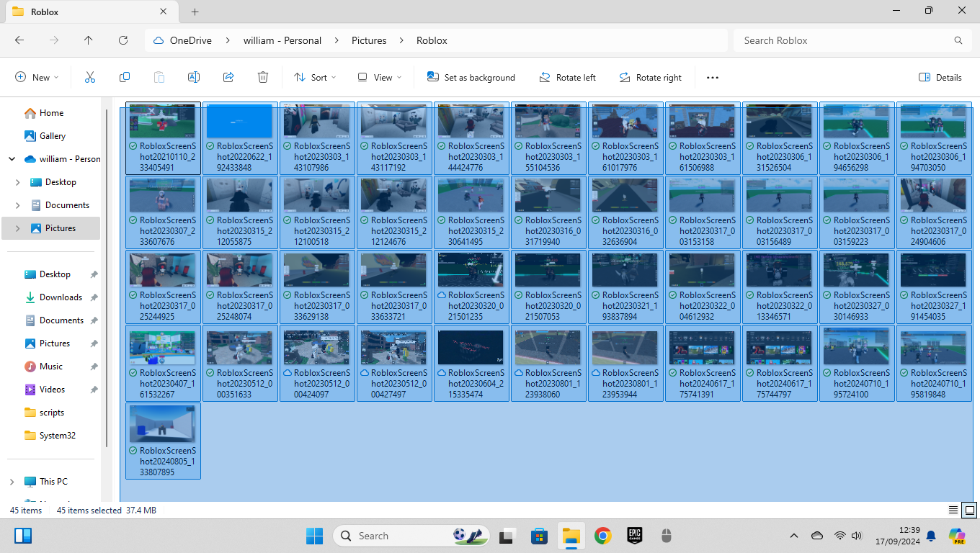Click the Copy icon in toolbar
Image resolution: width=980 pixels, height=553 pixels.
click(x=125, y=77)
